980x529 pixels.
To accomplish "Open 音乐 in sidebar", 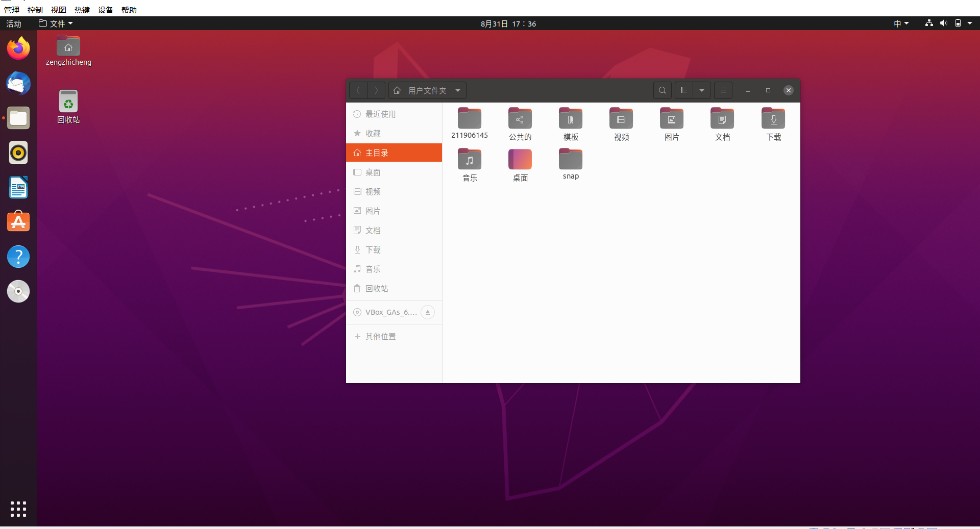I will tap(394, 269).
